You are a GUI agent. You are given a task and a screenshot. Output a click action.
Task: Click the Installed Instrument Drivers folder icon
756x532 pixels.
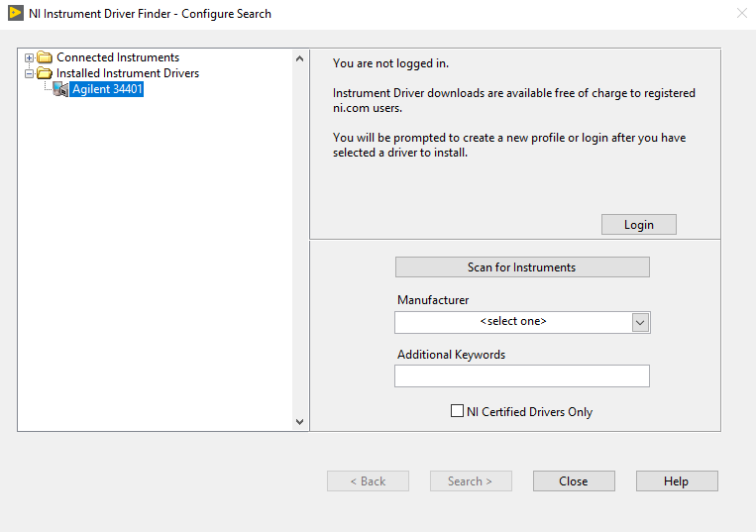[45, 73]
